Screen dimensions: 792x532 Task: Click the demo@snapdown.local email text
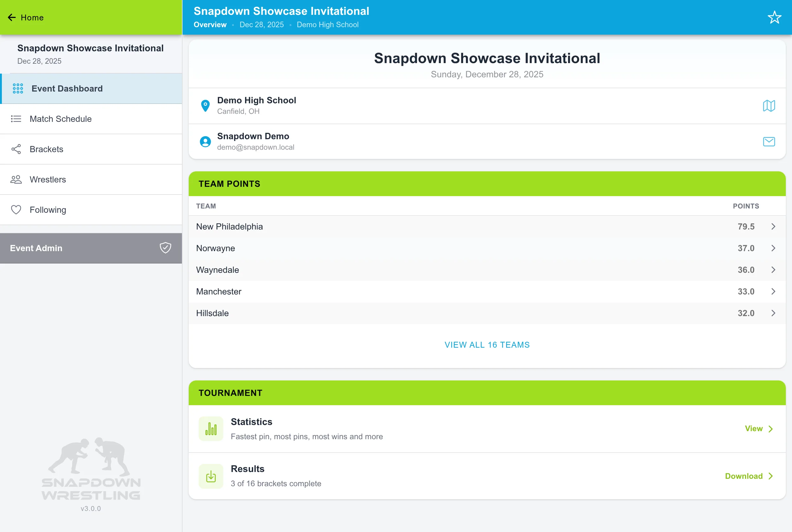pyautogui.click(x=256, y=147)
